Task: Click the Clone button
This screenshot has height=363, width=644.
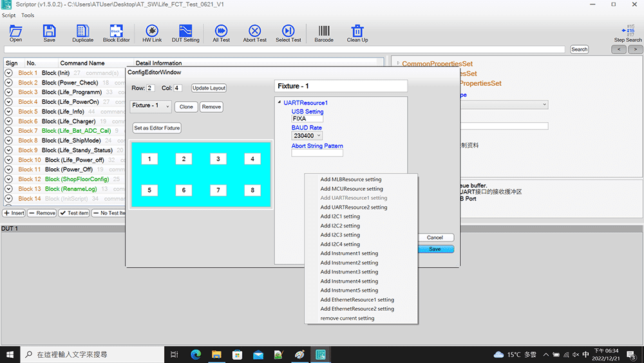Action: point(186,107)
